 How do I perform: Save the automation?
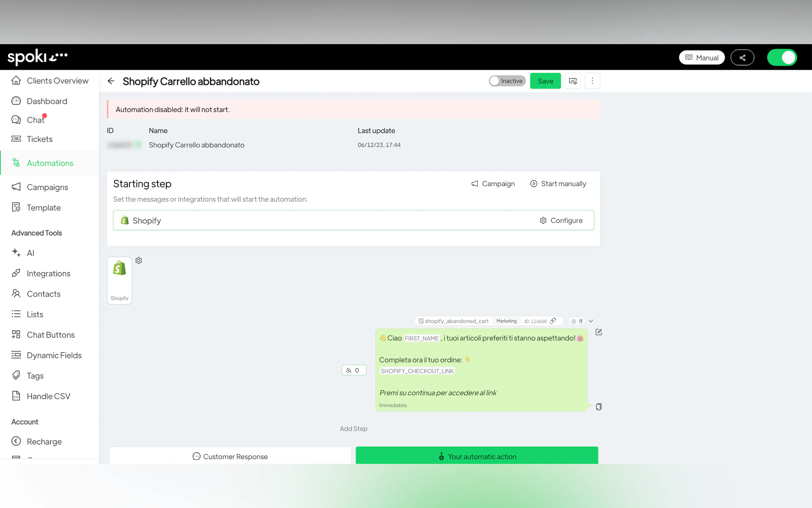coord(545,81)
